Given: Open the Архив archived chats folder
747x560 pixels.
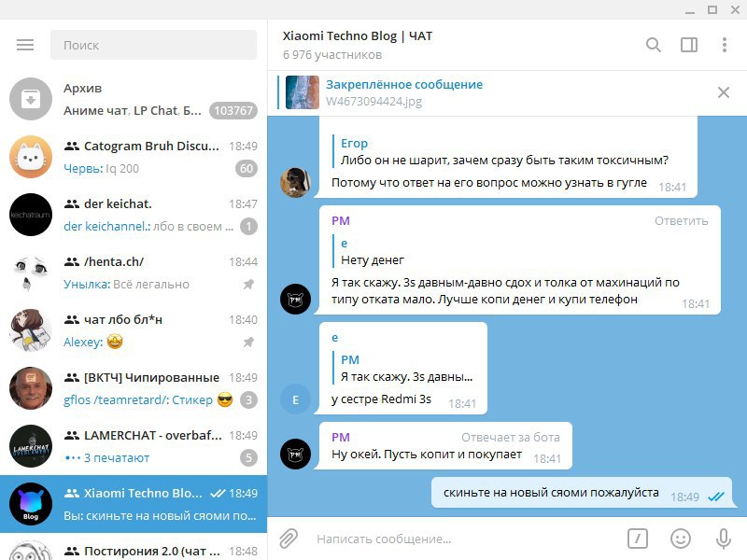Looking at the screenshot, I should click(134, 99).
